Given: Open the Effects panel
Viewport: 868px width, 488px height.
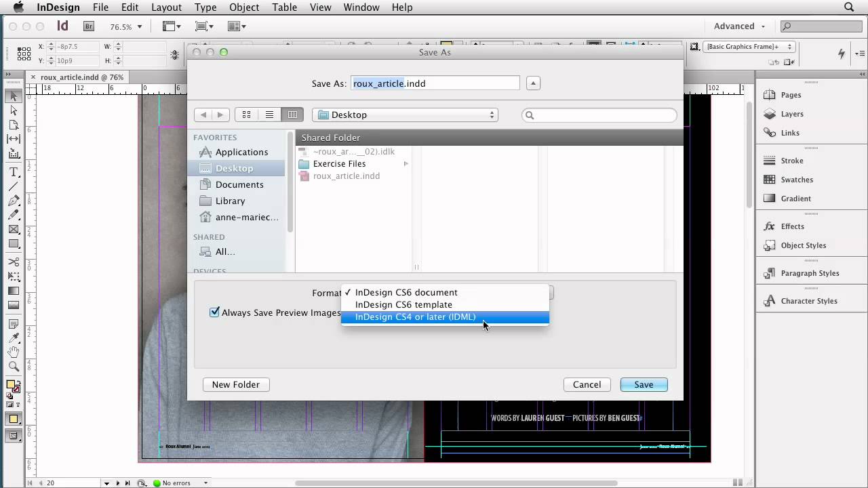Looking at the screenshot, I should (x=792, y=226).
